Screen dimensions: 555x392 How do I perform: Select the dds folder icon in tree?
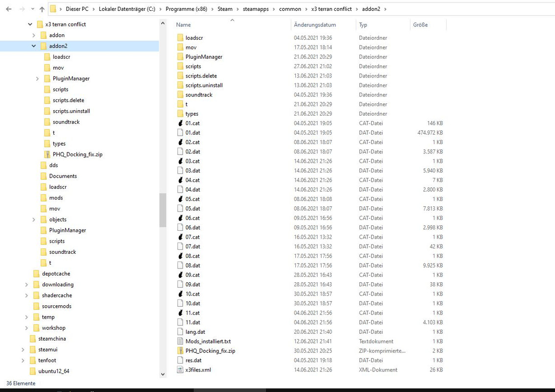point(44,165)
